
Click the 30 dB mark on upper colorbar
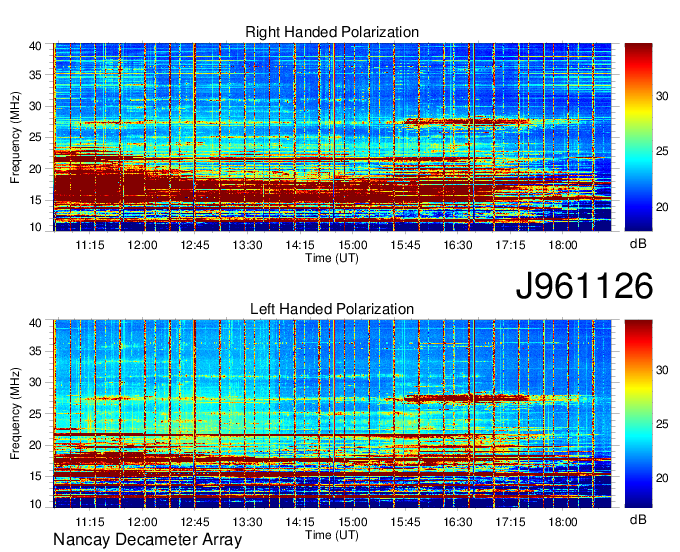[662, 96]
